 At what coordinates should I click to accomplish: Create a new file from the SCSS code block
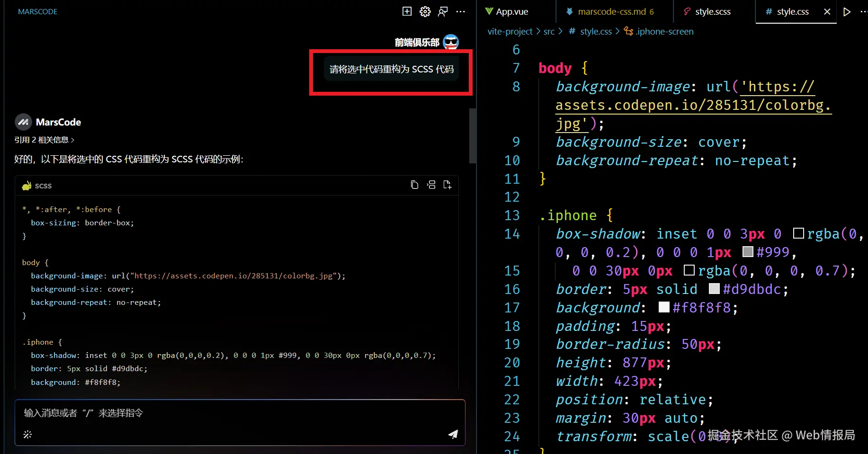coord(447,185)
